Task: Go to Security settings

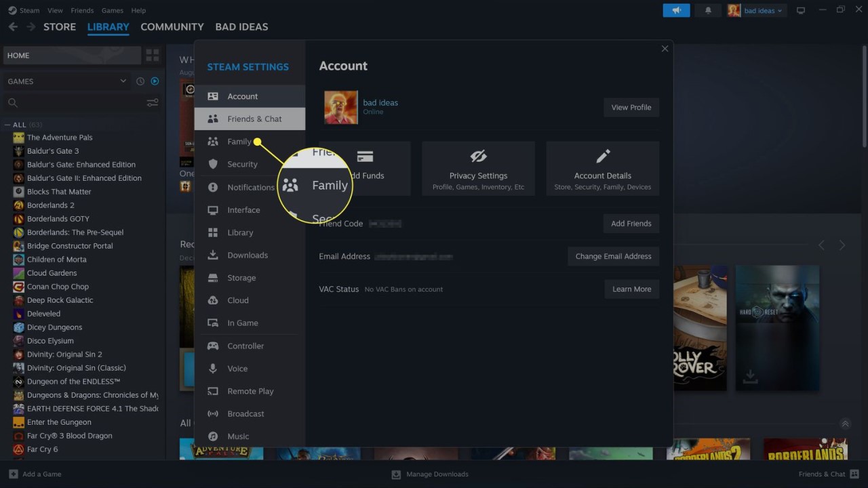Action: pyautogui.click(x=250, y=164)
